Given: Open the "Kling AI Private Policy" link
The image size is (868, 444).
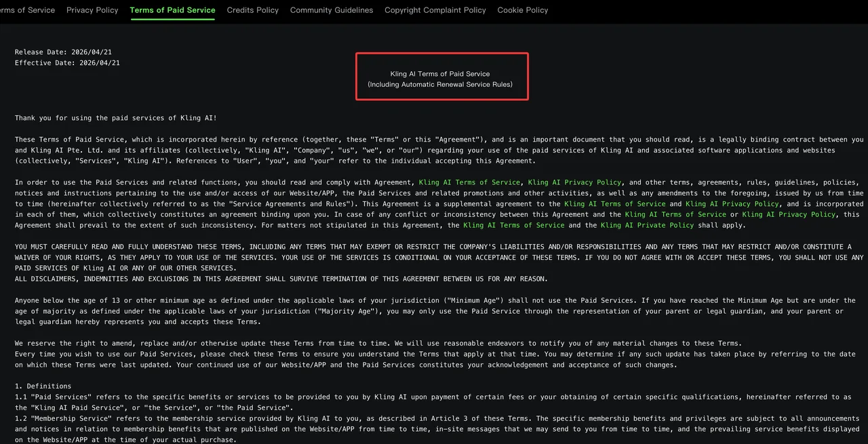Looking at the screenshot, I should [x=648, y=226].
